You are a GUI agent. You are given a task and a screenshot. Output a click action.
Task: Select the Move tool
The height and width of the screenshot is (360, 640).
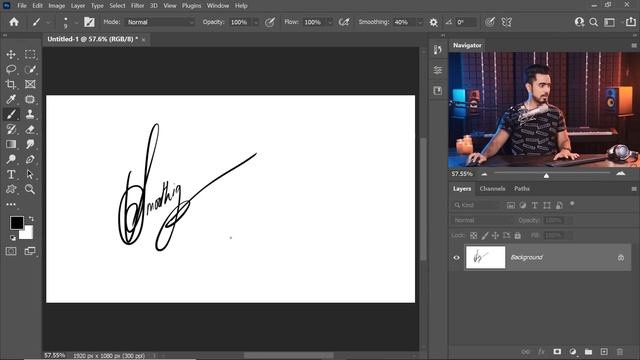tap(11, 54)
